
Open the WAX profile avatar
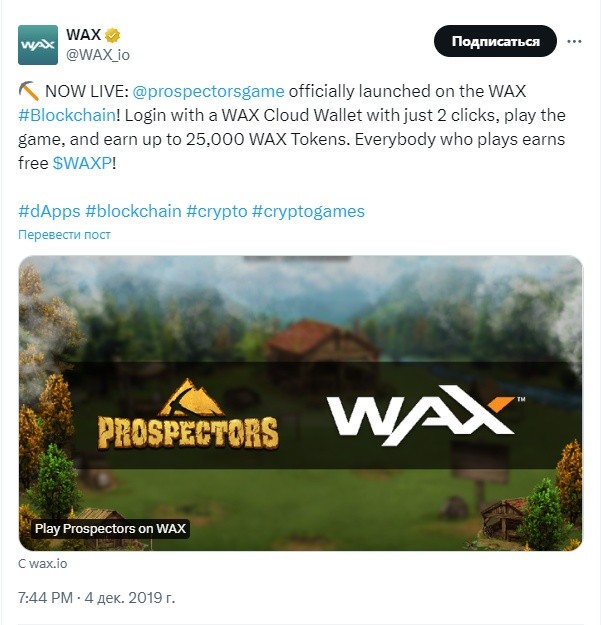pos(38,45)
